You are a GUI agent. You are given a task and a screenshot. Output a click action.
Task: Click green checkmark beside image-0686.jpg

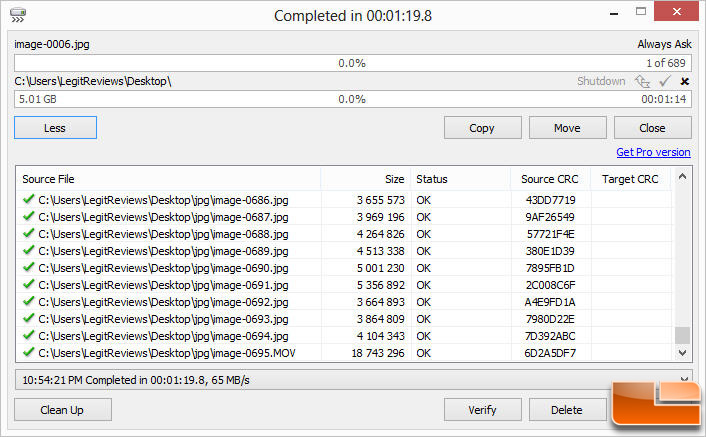click(x=29, y=199)
